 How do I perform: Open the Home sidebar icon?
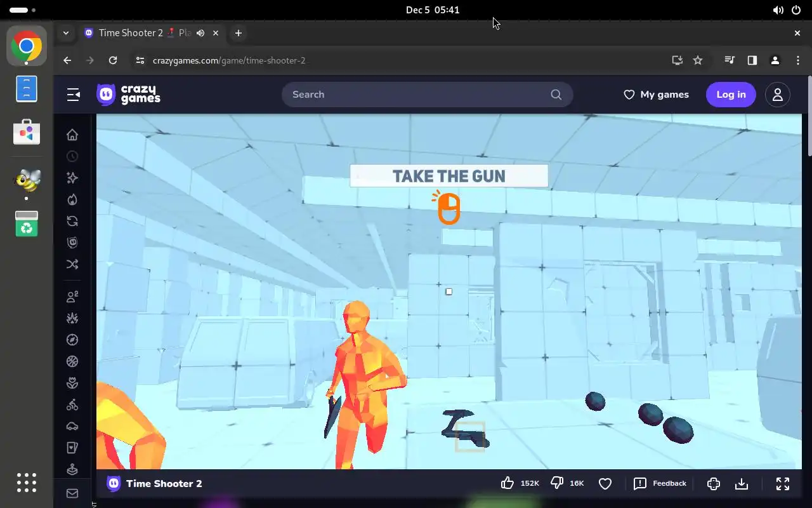(72, 135)
